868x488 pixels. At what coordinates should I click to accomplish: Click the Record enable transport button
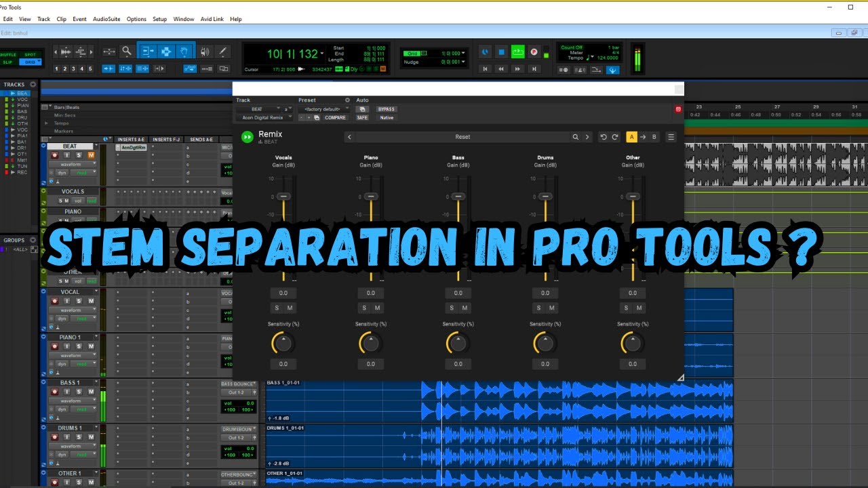coord(534,52)
